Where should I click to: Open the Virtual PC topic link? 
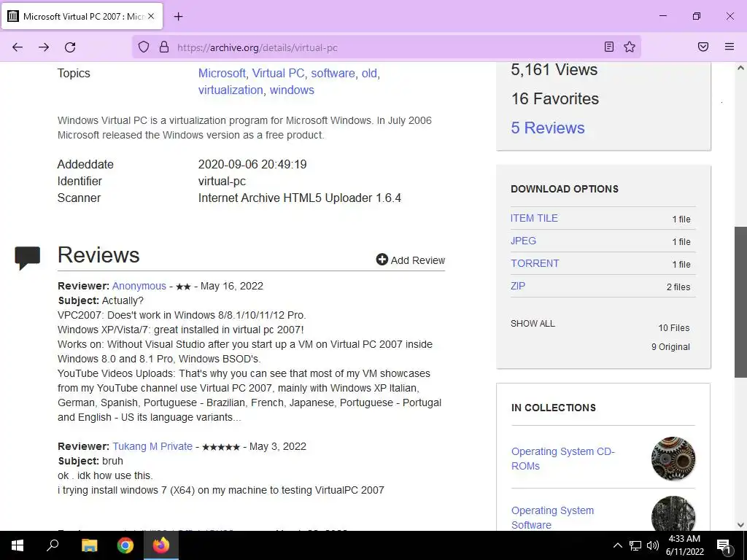pos(278,74)
